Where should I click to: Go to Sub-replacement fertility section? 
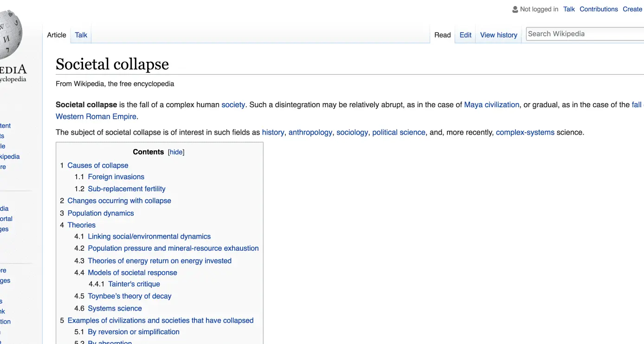click(x=126, y=189)
